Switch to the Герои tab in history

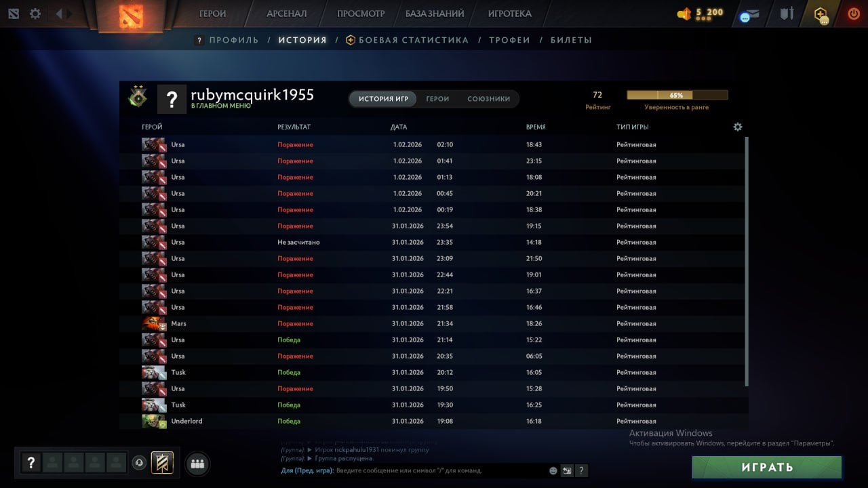click(437, 99)
